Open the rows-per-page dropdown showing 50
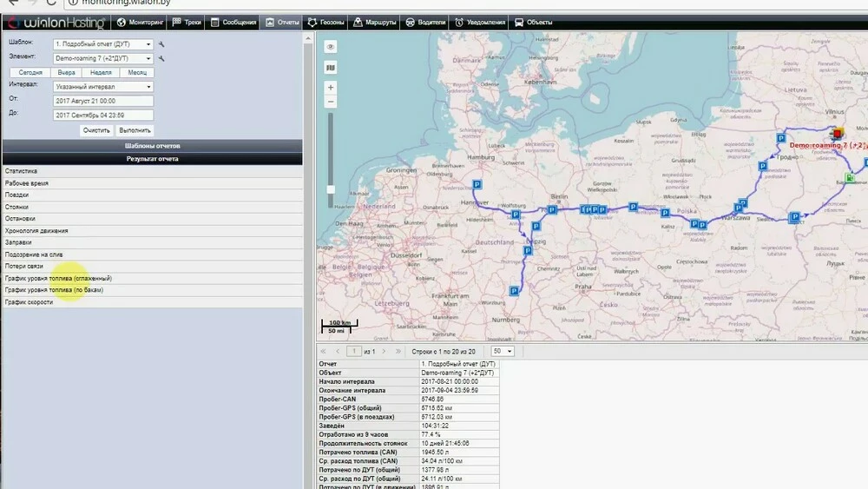The width and height of the screenshot is (868, 489). 503,351
